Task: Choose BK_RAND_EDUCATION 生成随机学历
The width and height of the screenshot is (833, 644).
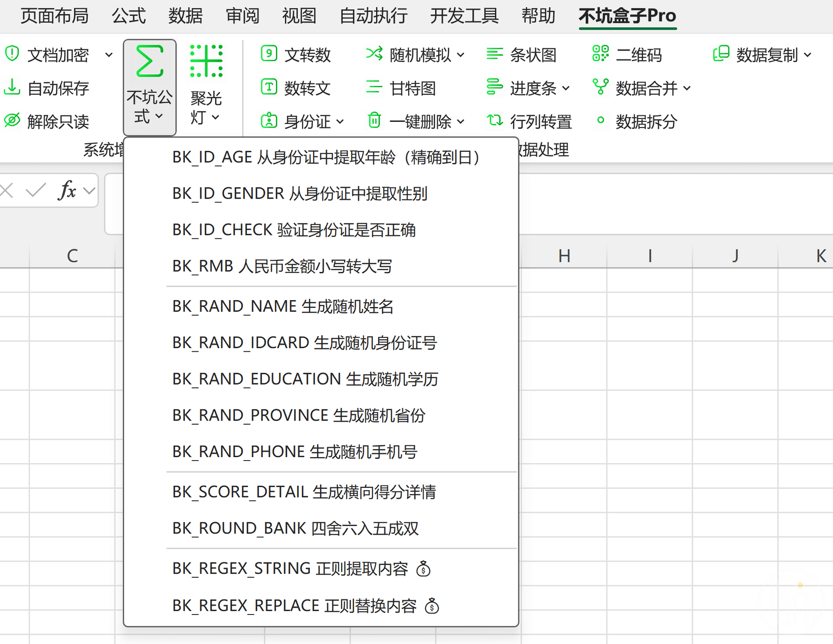Action: 321,379
